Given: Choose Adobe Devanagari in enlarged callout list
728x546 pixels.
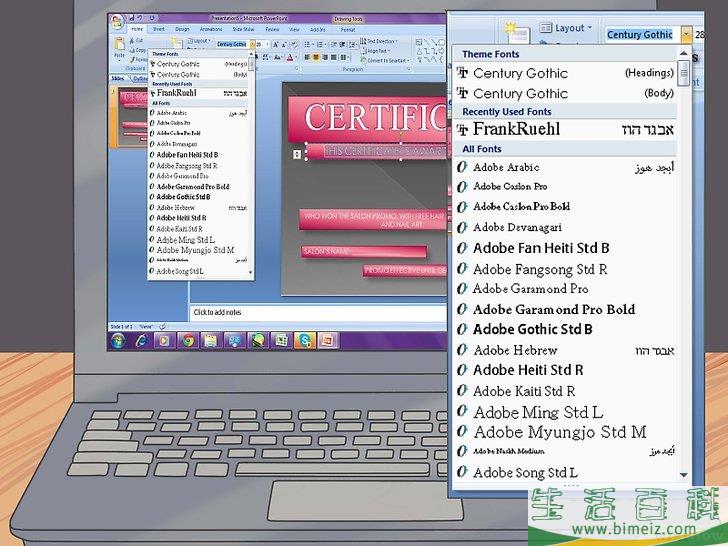Looking at the screenshot, I should [565, 228].
